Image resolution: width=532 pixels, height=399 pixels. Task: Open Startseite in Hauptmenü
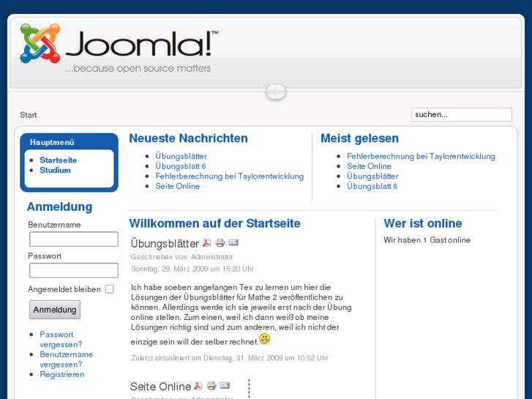click(x=58, y=160)
